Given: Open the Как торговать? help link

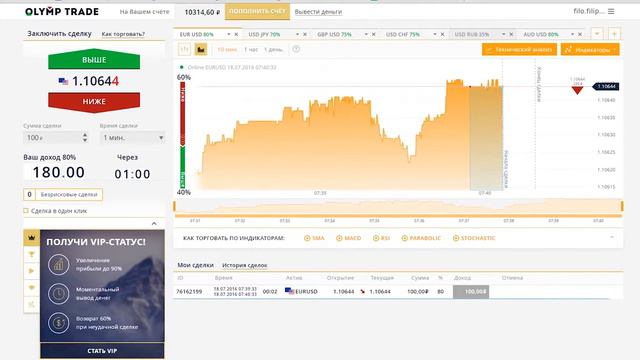Looking at the screenshot, I should click(123, 34).
